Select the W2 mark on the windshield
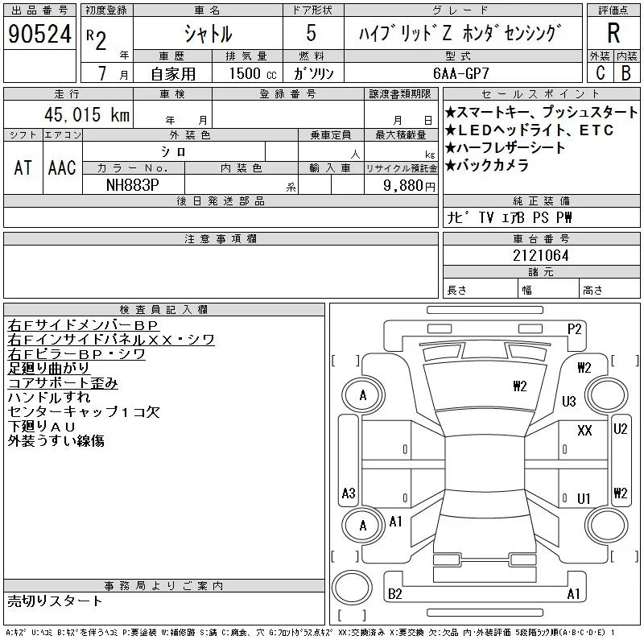The height and width of the screenshot is (644, 644). [x=519, y=386]
